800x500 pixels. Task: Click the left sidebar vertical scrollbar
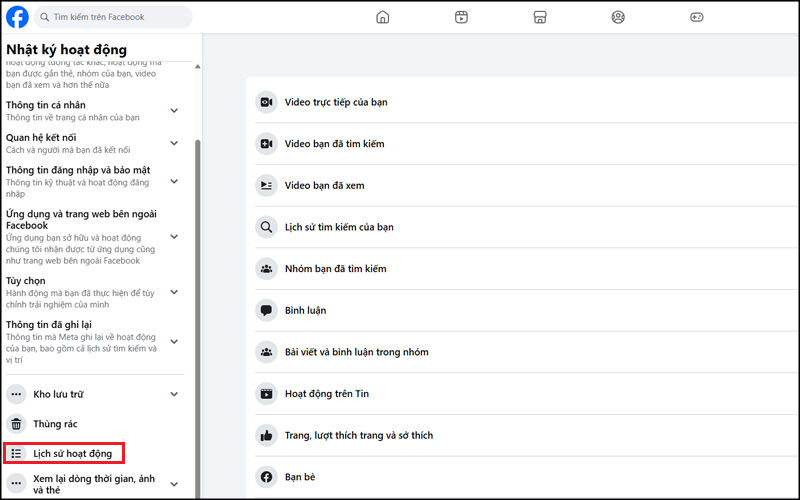click(x=197, y=300)
